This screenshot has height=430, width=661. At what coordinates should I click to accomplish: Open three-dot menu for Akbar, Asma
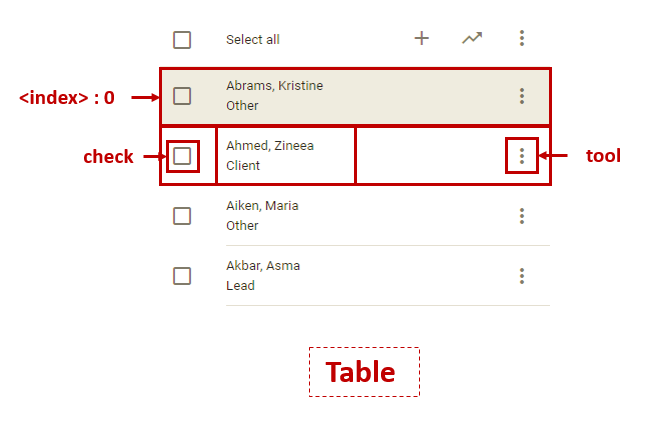pos(522,276)
